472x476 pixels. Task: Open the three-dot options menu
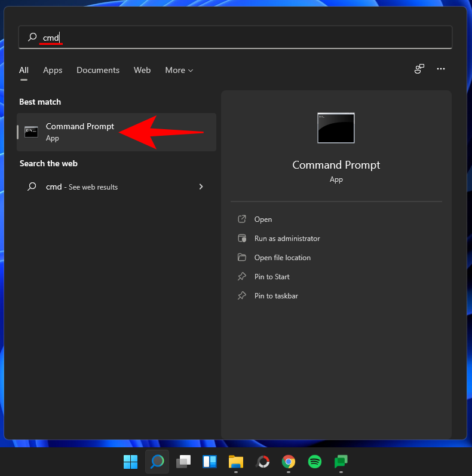pos(441,69)
